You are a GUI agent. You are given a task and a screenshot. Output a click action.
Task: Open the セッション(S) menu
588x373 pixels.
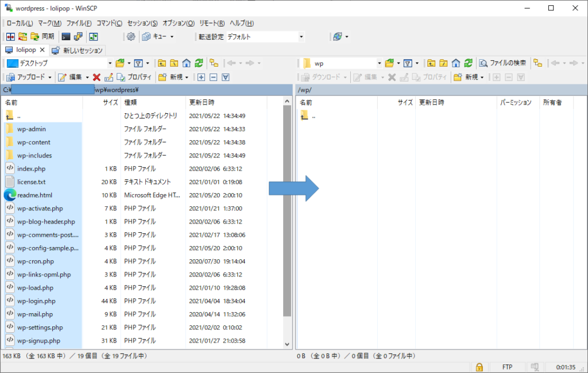pos(142,23)
